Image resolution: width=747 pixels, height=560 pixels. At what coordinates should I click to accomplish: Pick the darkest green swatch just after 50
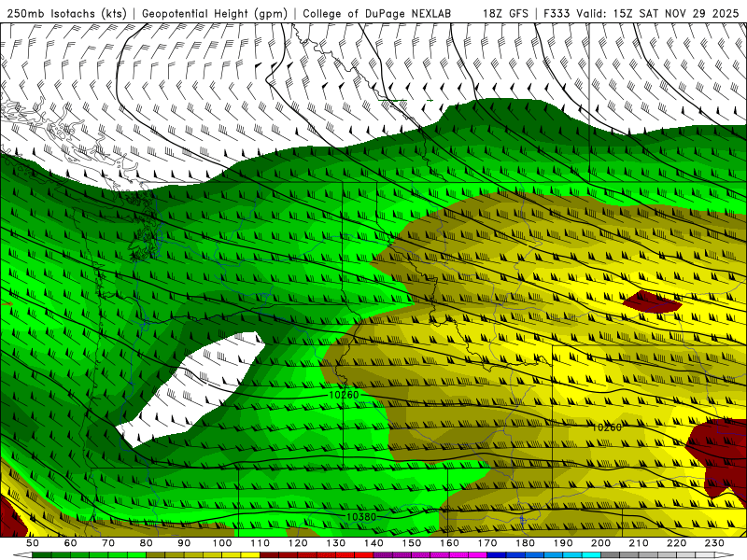pos(42,555)
